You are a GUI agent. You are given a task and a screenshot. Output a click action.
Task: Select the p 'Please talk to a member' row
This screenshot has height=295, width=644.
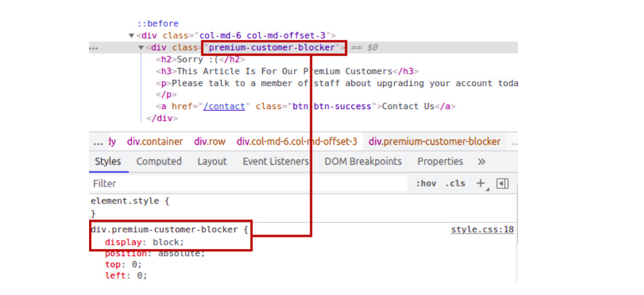tap(337, 84)
